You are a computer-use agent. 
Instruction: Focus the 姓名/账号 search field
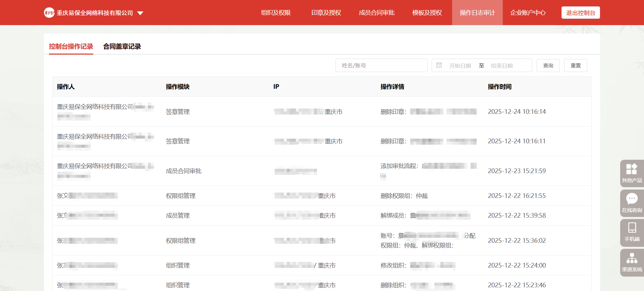pos(381,65)
